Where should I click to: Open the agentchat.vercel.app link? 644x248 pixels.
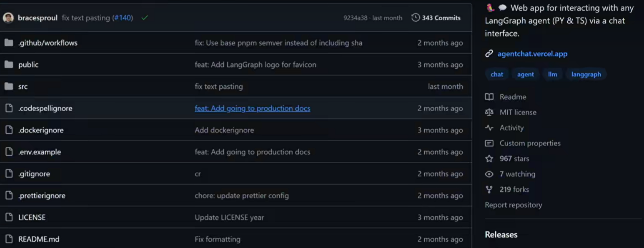coord(532,54)
